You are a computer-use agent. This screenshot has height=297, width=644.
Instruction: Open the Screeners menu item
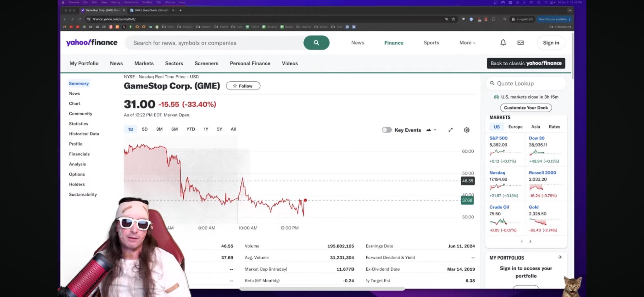(x=206, y=63)
